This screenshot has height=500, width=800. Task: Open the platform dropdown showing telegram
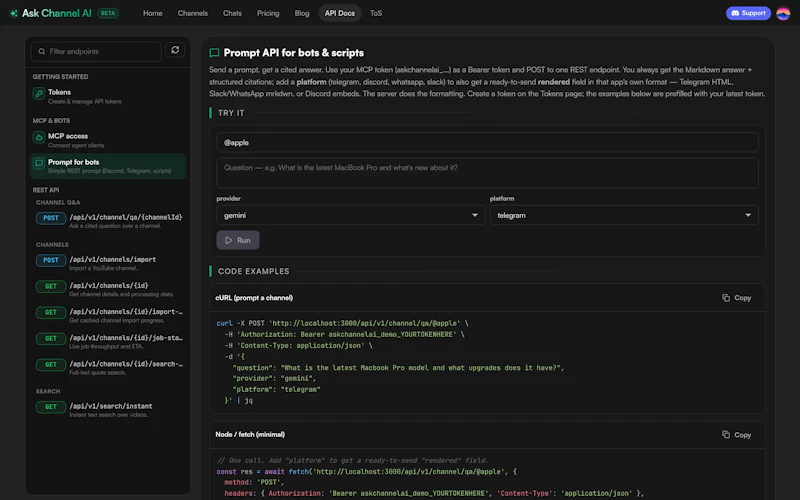tap(624, 215)
